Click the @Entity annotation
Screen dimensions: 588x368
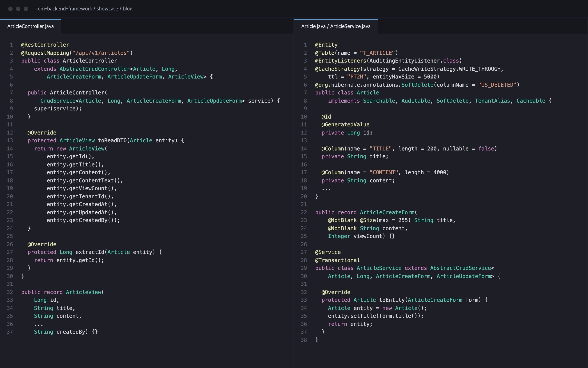tap(326, 45)
